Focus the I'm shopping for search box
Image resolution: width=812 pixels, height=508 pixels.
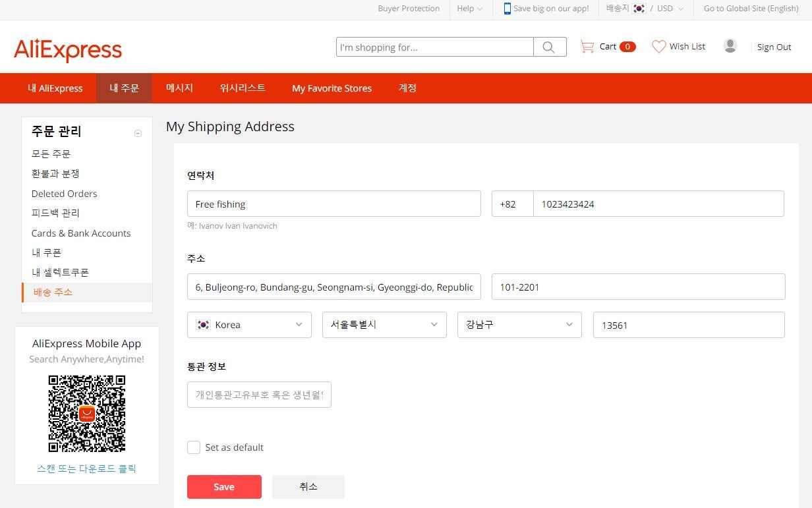tap(435, 47)
